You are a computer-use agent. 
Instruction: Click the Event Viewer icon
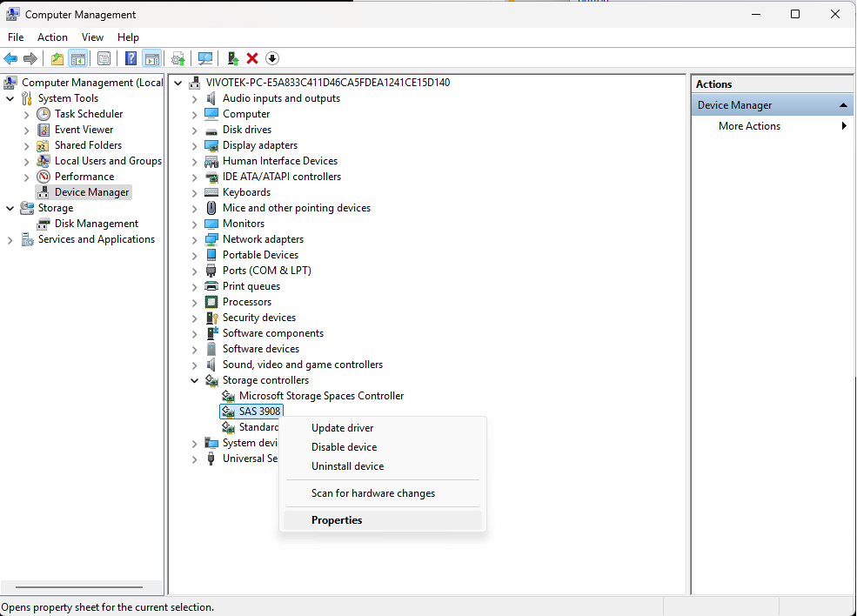44,130
